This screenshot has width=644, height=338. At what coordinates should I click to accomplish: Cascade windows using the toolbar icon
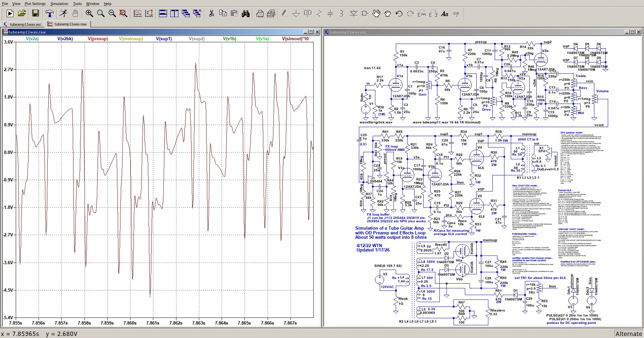click(186, 13)
